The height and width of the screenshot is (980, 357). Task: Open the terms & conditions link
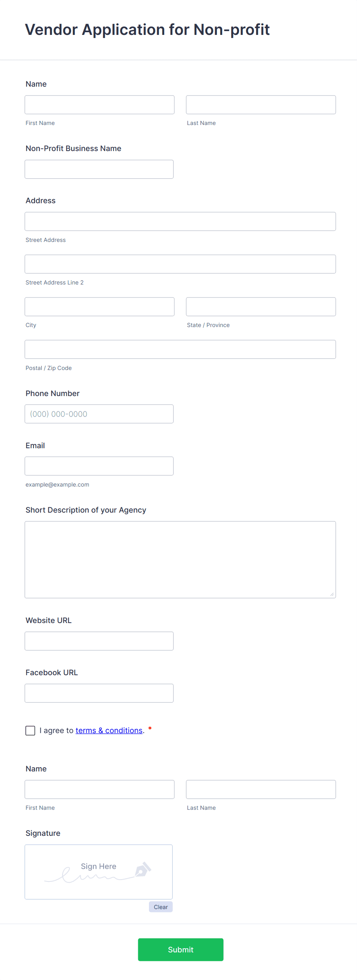click(x=109, y=730)
